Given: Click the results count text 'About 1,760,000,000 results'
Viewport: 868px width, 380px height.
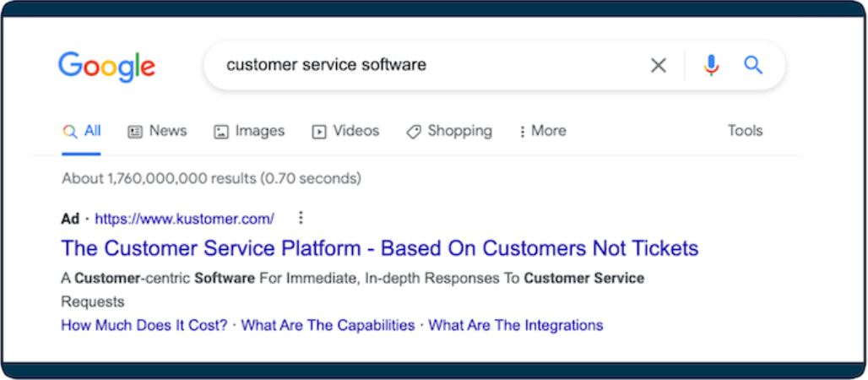Looking at the screenshot, I should pos(159,178).
